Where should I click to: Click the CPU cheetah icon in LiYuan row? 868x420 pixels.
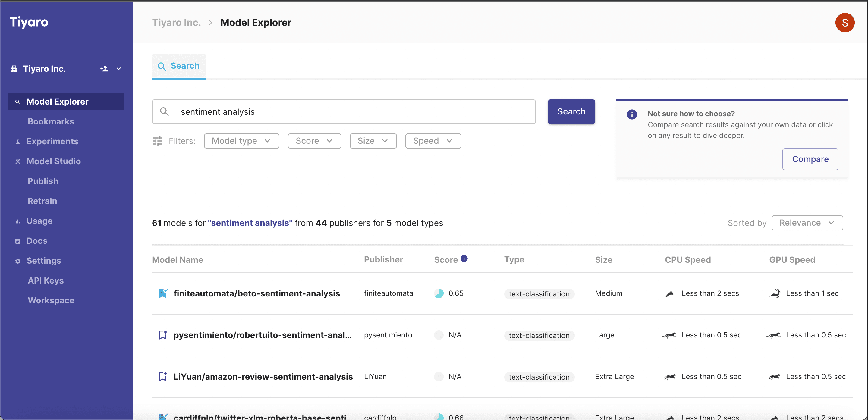669,377
